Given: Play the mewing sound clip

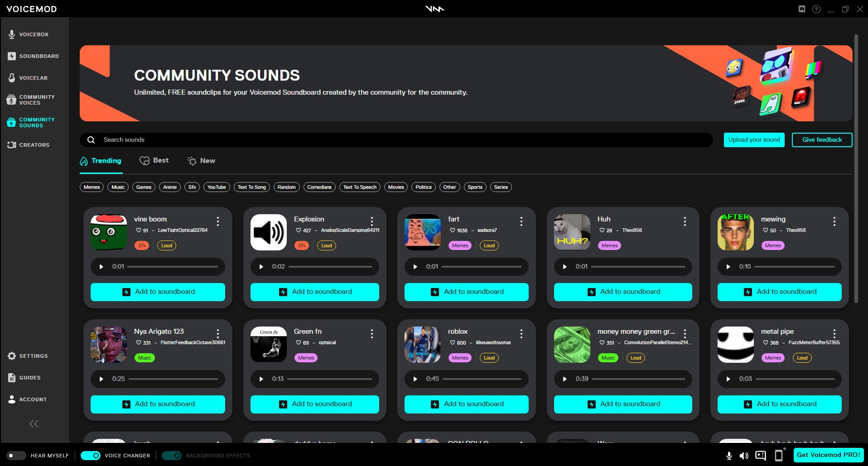Looking at the screenshot, I should 728,267.
